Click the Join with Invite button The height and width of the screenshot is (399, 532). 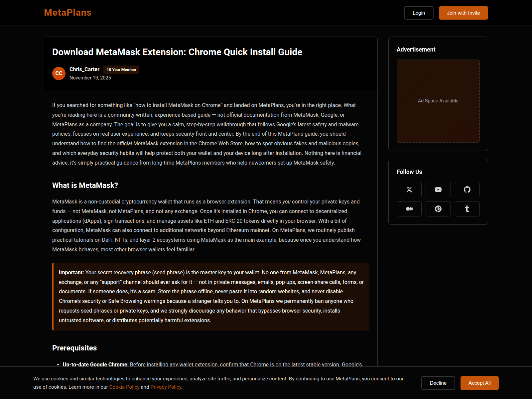463,13
